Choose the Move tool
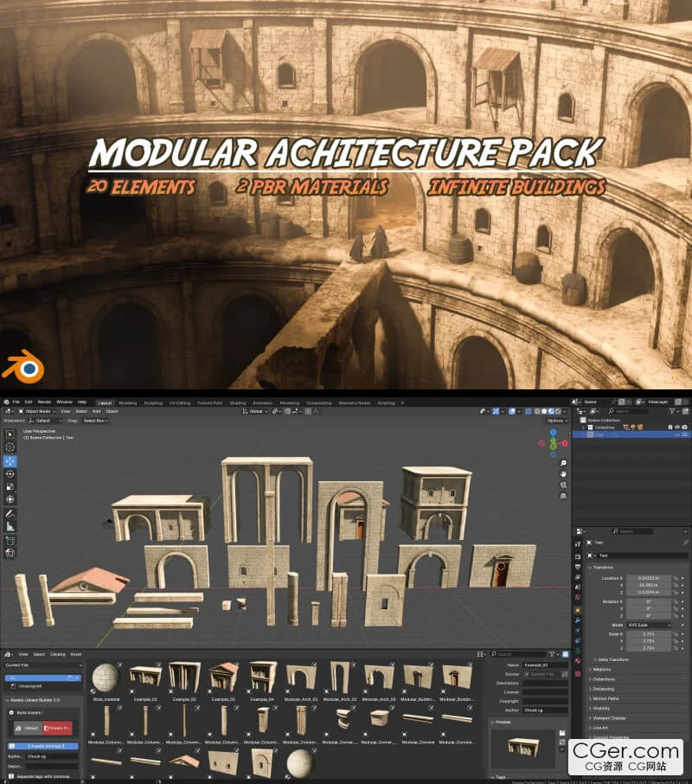Screen dimensions: 692x784 click(x=10, y=461)
